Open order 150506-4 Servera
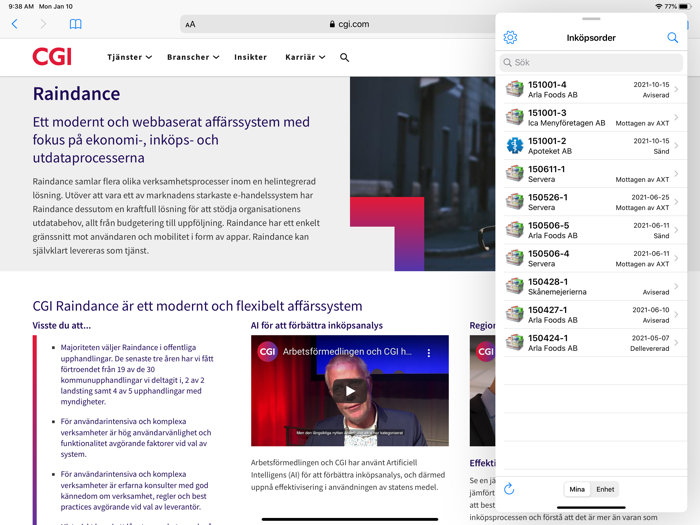Image resolution: width=700 pixels, height=525 pixels. pos(591,258)
